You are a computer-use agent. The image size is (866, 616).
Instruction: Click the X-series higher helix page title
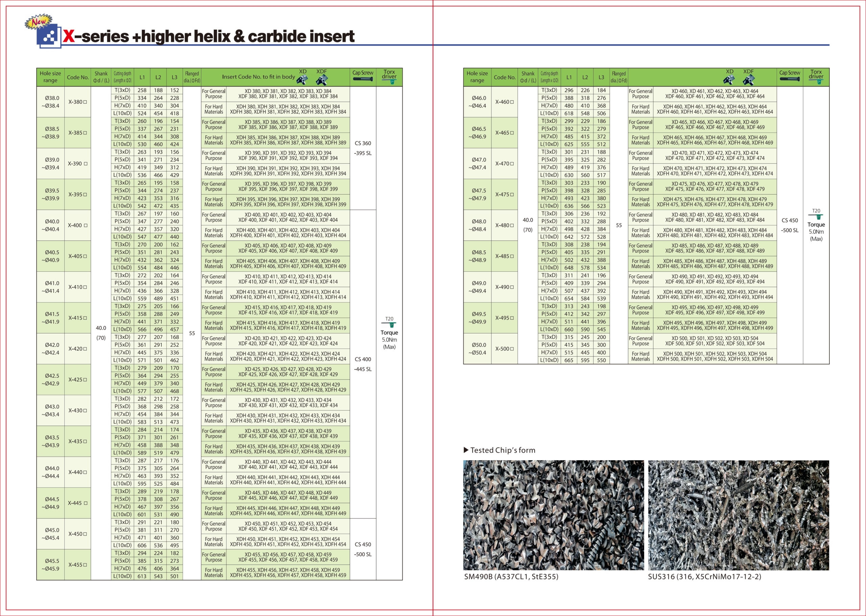[x=209, y=37]
